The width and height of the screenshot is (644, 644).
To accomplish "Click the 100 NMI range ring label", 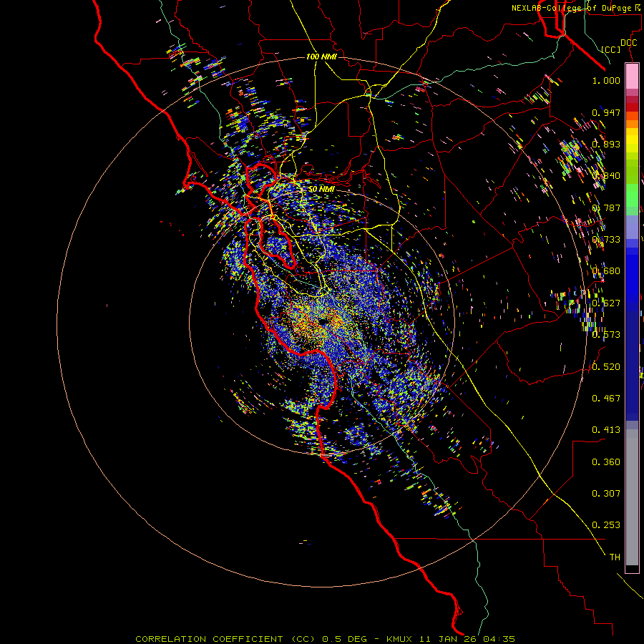I will 321,57.
